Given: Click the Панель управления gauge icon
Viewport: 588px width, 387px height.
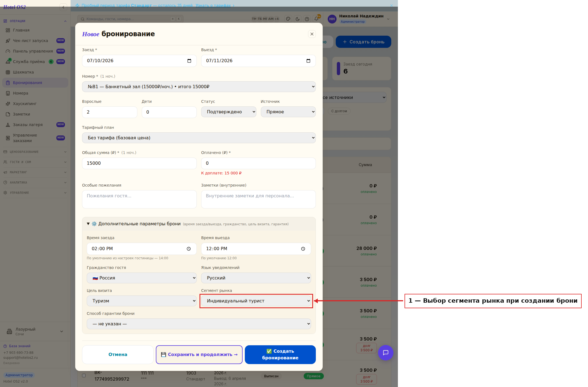Looking at the screenshot, I should point(8,51).
